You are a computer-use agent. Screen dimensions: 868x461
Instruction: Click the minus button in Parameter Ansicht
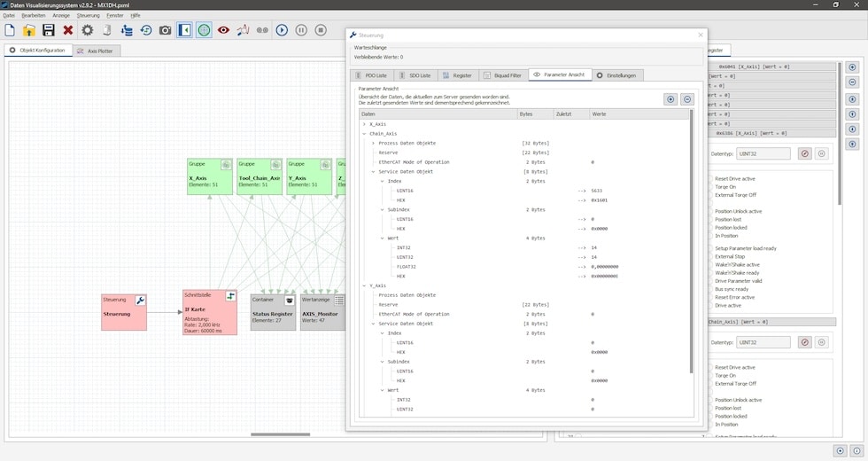(x=686, y=99)
